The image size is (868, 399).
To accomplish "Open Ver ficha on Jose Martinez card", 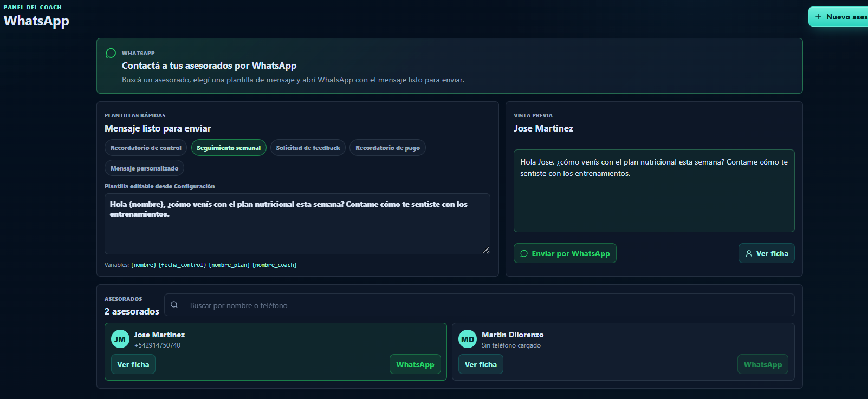I will tap(133, 364).
